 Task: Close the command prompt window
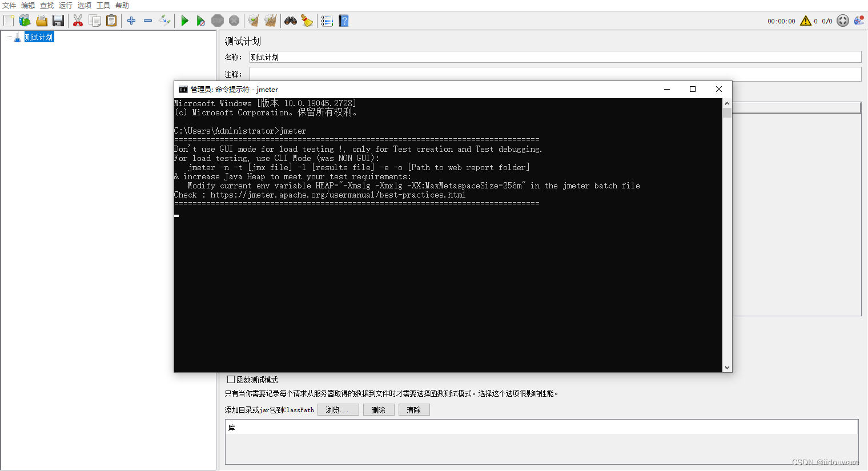pyautogui.click(x=719, y=89)
